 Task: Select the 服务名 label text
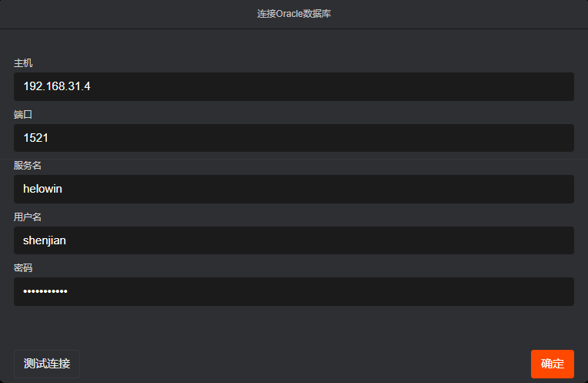(x=28, y=166)
